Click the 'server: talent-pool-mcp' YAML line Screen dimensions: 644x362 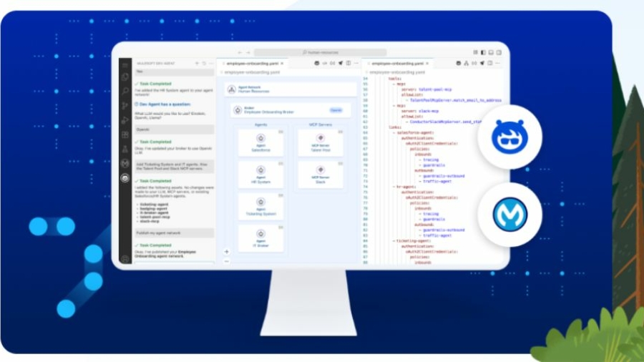426,89
